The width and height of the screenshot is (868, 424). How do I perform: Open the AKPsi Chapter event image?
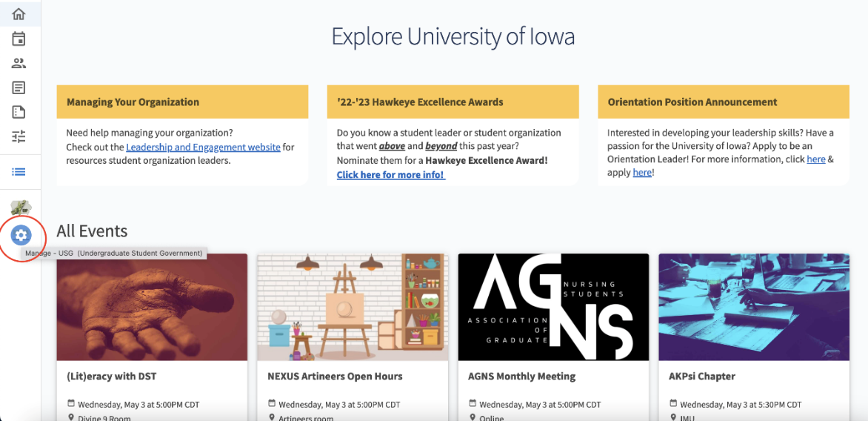coord(754,307)
